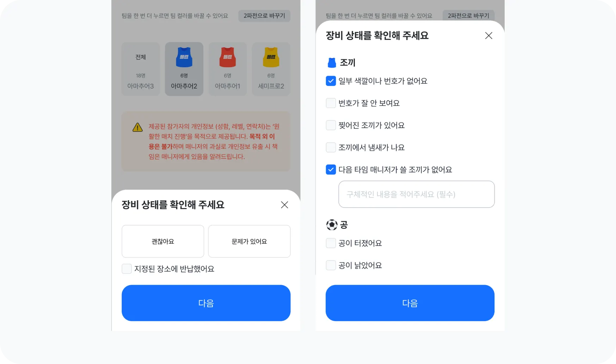The height and width of the screenshot is (364, 616).
Task: Close the right equipment checklist panel
Action: [488, 36]
